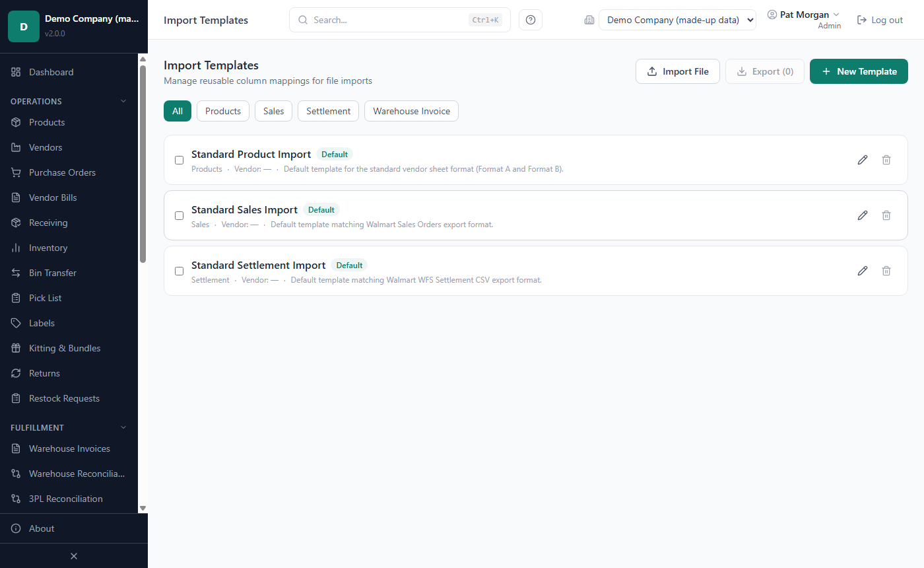This screenshot has width=924, height=568.
Task: Click the Import File button
Action: click(x=678, y=71)
